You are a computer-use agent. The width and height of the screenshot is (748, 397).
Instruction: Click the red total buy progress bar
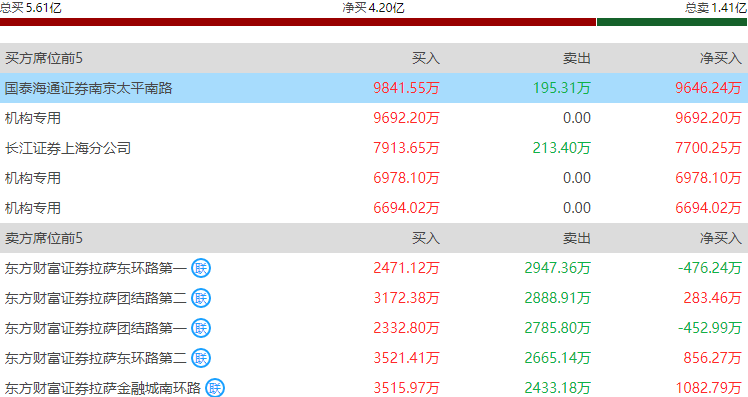point(298,22)
